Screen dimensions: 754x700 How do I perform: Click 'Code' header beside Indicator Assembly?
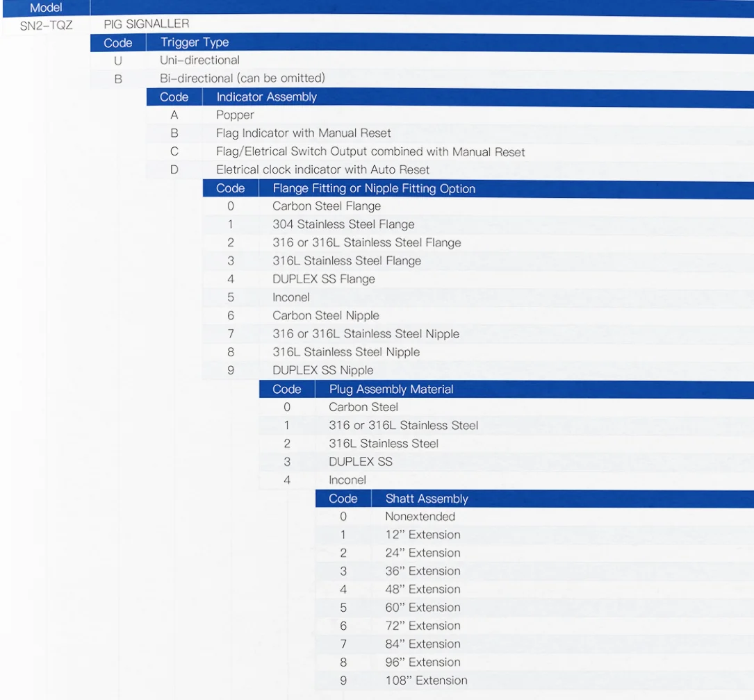point(174,97)
